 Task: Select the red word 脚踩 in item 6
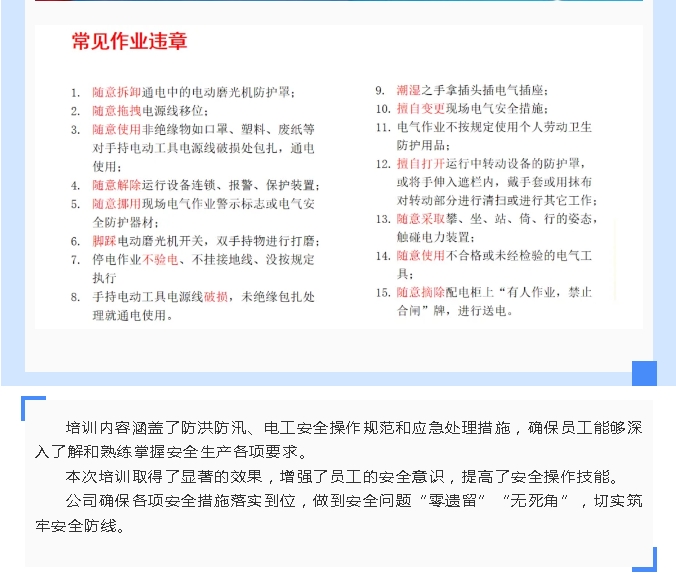tap(105, 241)
